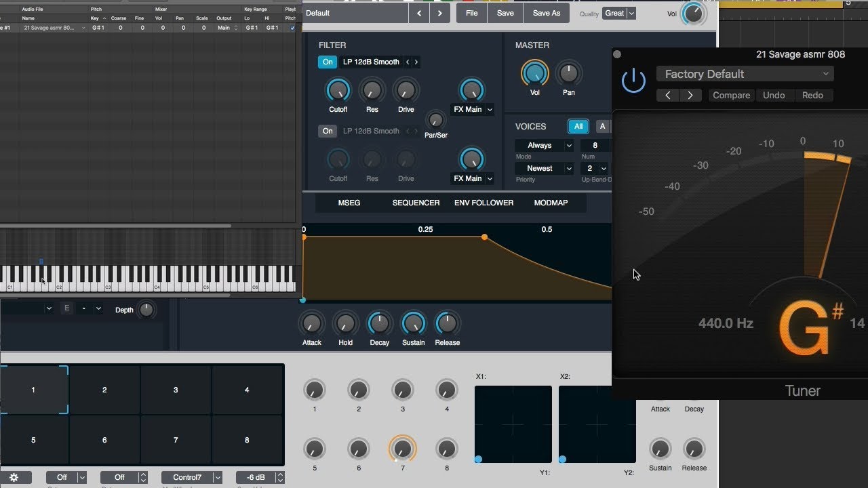Open the Newest priority dropdown
Viewport: 868px width, 488px height.
pos(545,168)
